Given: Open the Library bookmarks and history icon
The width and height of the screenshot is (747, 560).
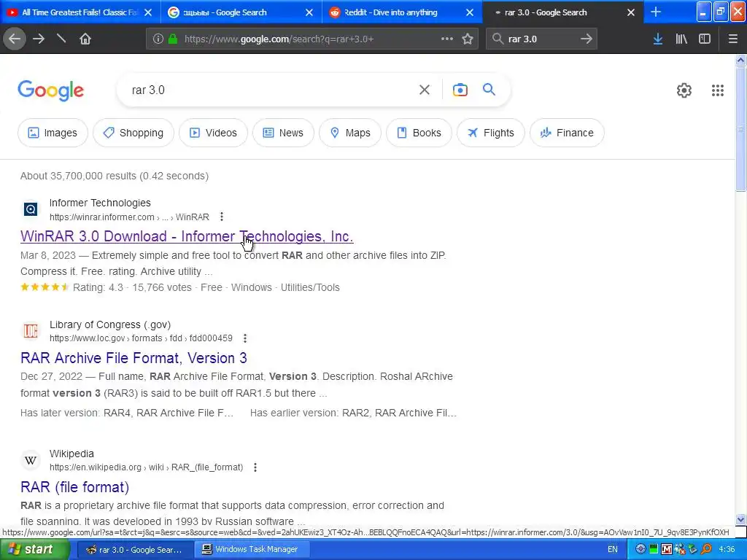Looking at the screenshot, I should tap(681, 39).
